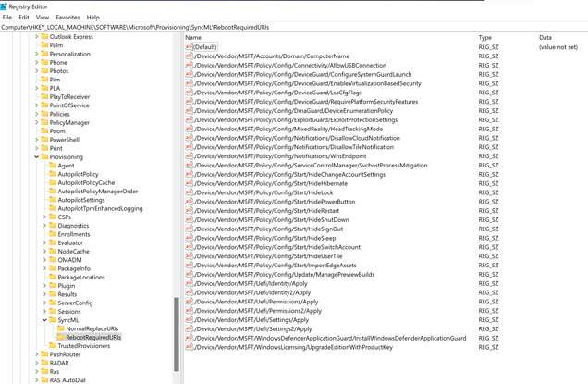
Task: Click the icon beside DeviceEnumerationPolicy value
Action: 189,111
